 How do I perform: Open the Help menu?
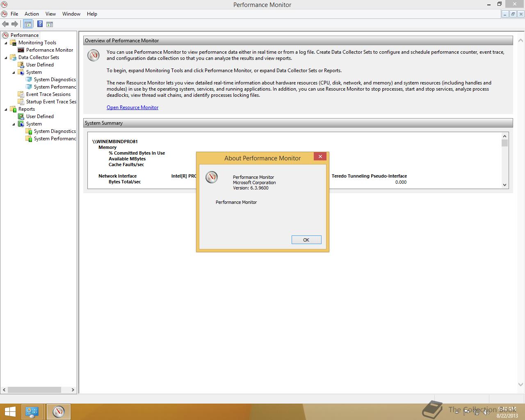pos(92,14)
